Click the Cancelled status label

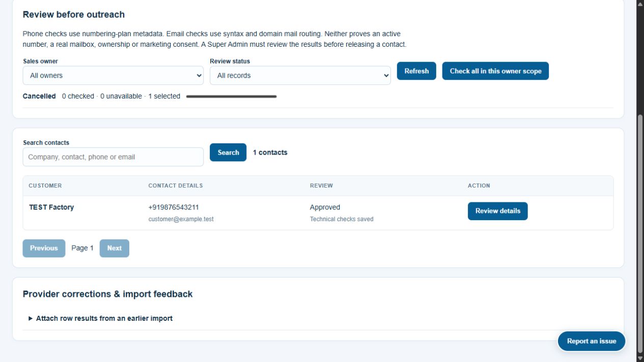pos(39,96)
